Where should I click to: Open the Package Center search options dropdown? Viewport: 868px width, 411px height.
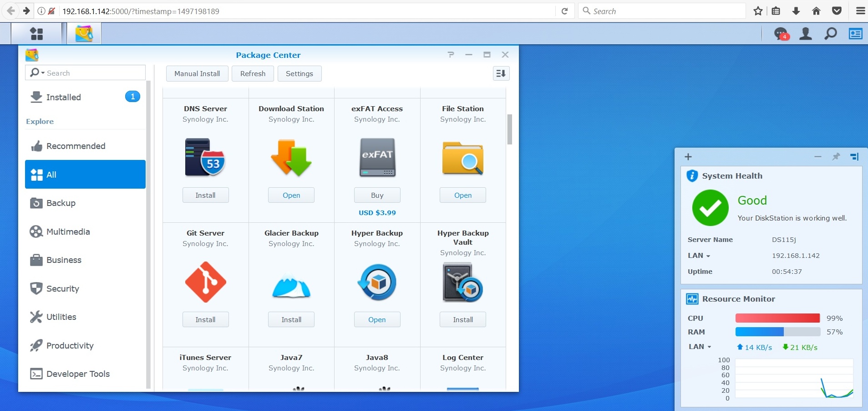click(37, 73)
